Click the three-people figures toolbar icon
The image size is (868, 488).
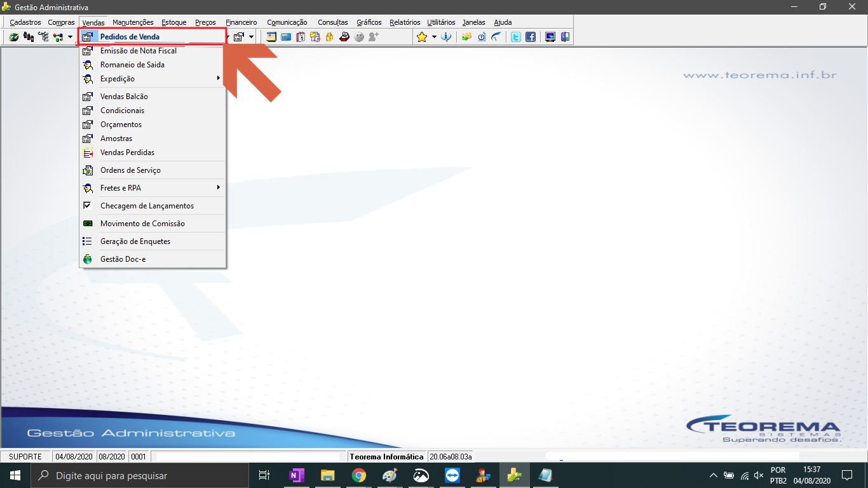(x=29, y=37)
